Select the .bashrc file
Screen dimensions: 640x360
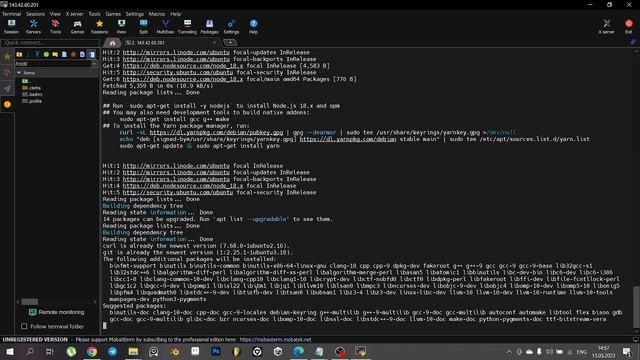pos(32,94)
